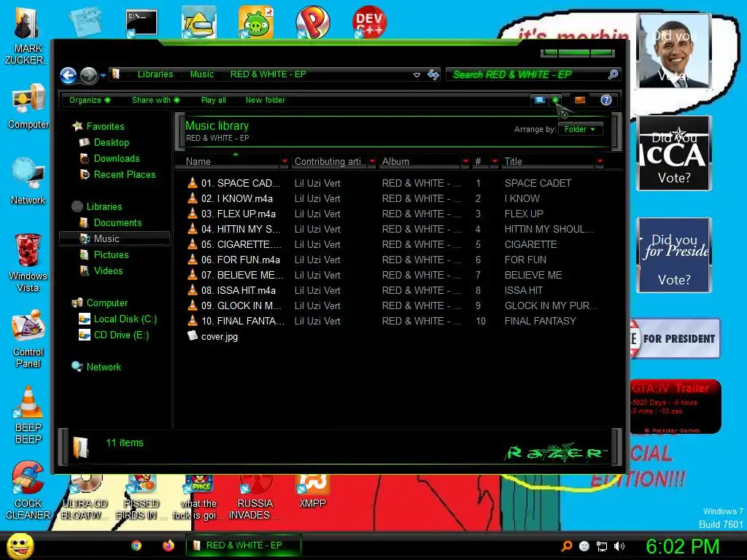Select the Windows Vista recycle bin icon

(x=28, y=262)
